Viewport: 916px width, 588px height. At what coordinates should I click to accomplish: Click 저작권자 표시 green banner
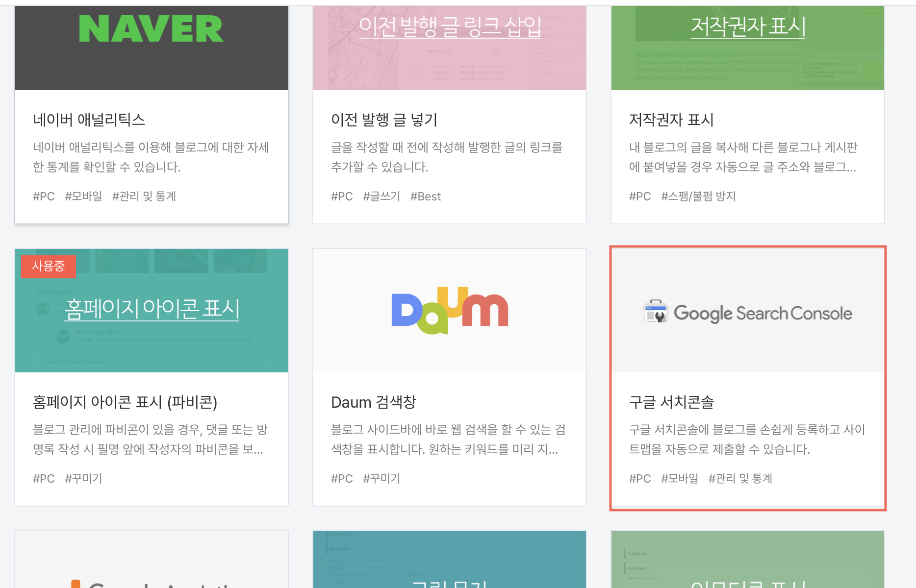[748, 48]
